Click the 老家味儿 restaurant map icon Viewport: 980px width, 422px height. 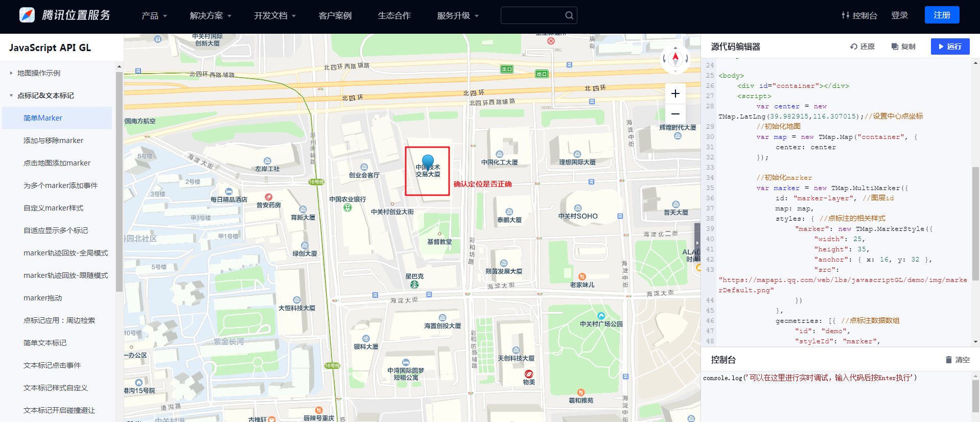582,276
